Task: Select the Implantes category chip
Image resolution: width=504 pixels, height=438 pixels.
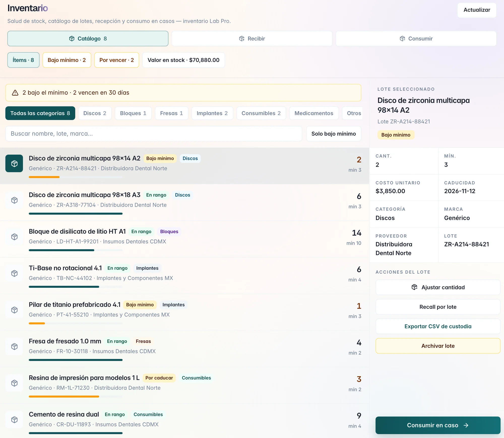Action: click(x=212, y=113)
